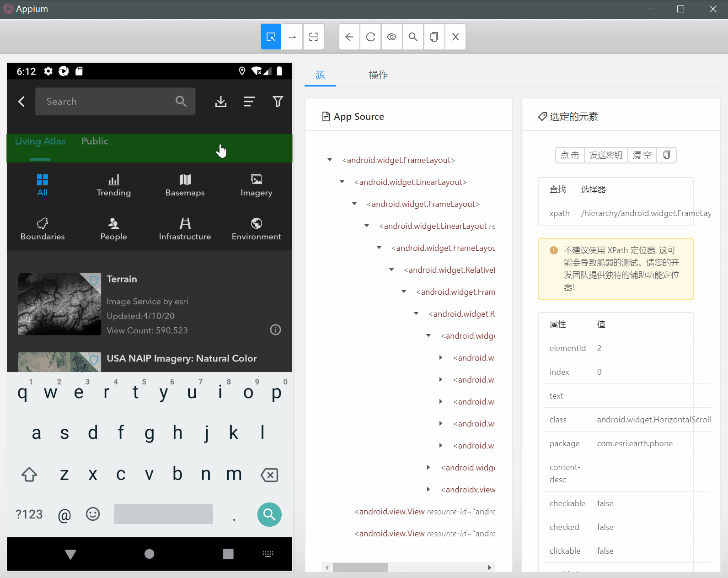Toggle the recording eye icon
Image resolution: width=728 pixels, height=578 pixels.
pyautogui.click(x=392, y=37)
